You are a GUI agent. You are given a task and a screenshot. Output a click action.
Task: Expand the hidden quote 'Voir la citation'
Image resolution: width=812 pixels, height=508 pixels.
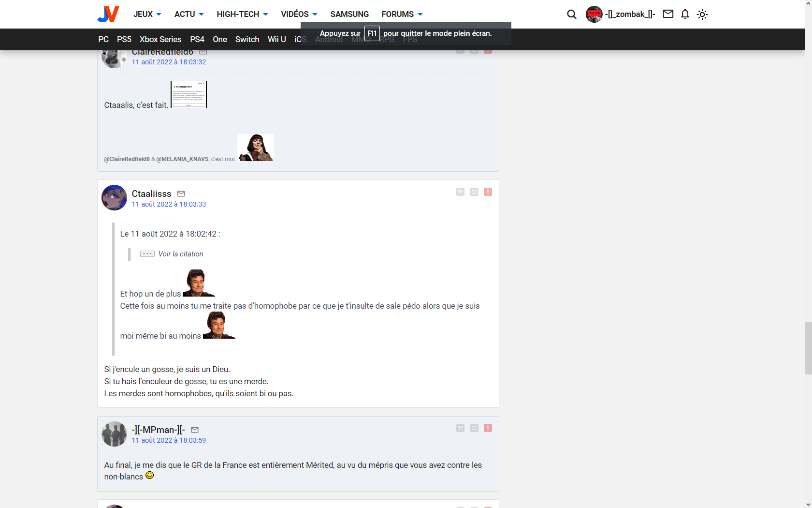click(x=172, y=254)
